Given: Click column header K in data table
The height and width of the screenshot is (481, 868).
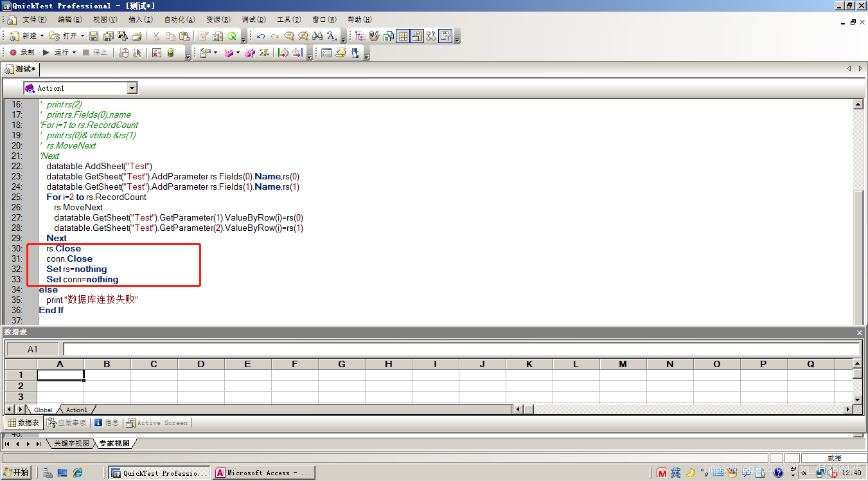Looking at the screenshot, I should 529,364.
